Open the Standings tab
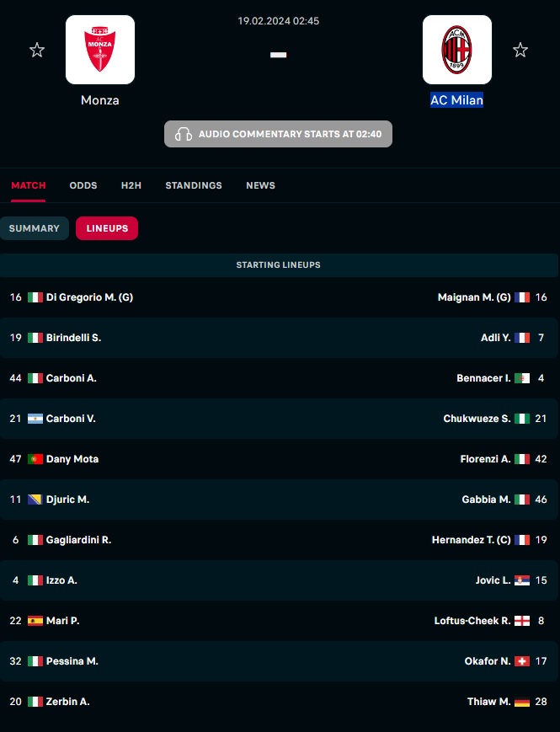Viewport: 560px width, 732px height. coord(194,185)
